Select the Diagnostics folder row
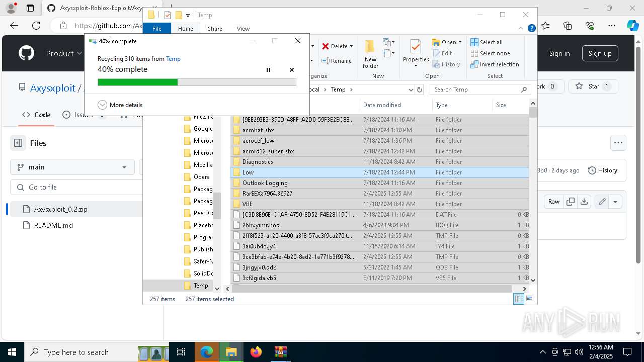This screenshot has width=644, height=362. [380, 162]
